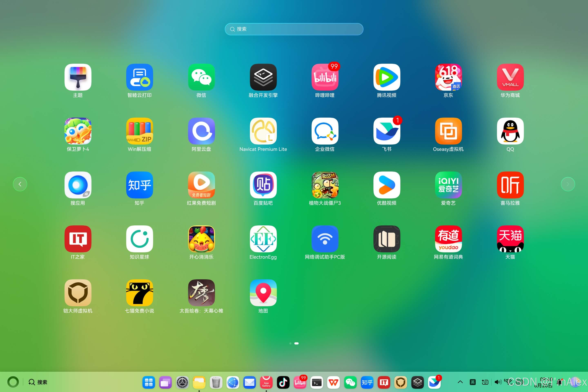Open IT之家 in the app grid
Image resolution: width=588 pixels, height=392 pixels.
coord(78,239)
